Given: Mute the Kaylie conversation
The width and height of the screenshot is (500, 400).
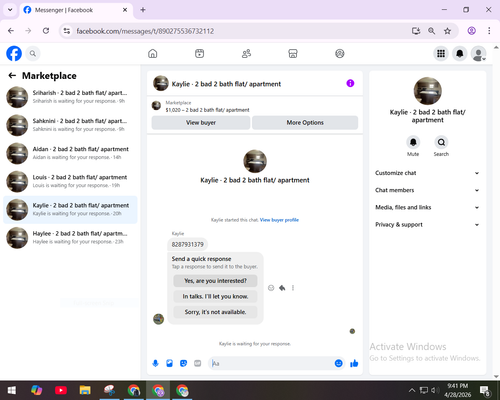Looking at the screenshot, I should pos(413,142).
